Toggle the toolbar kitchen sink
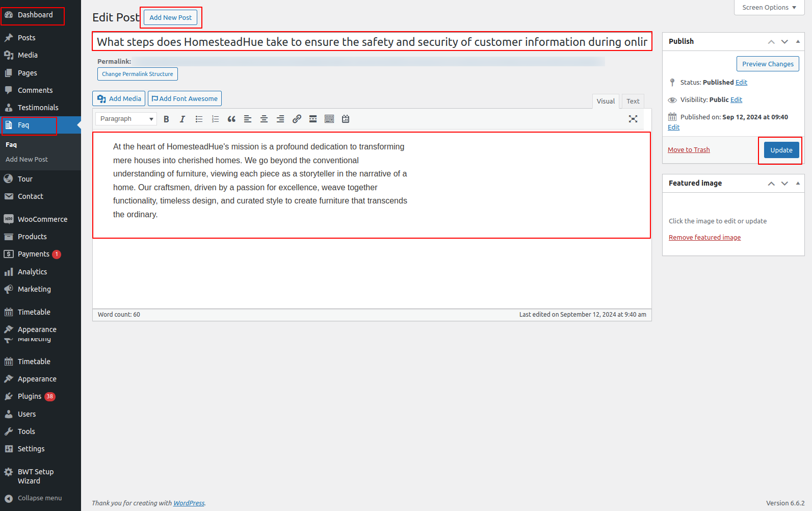The image size is (812, 511). 329,119
